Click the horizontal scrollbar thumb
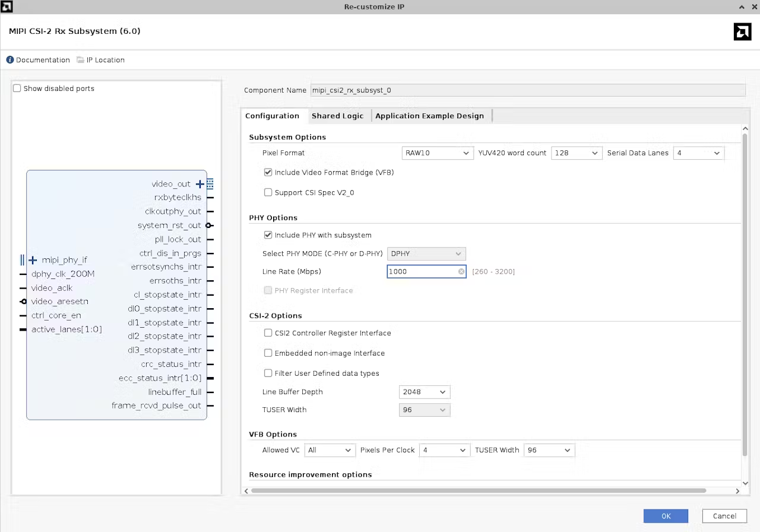The image size is (760, 532). pyautogui.click(x=478, y=491)
